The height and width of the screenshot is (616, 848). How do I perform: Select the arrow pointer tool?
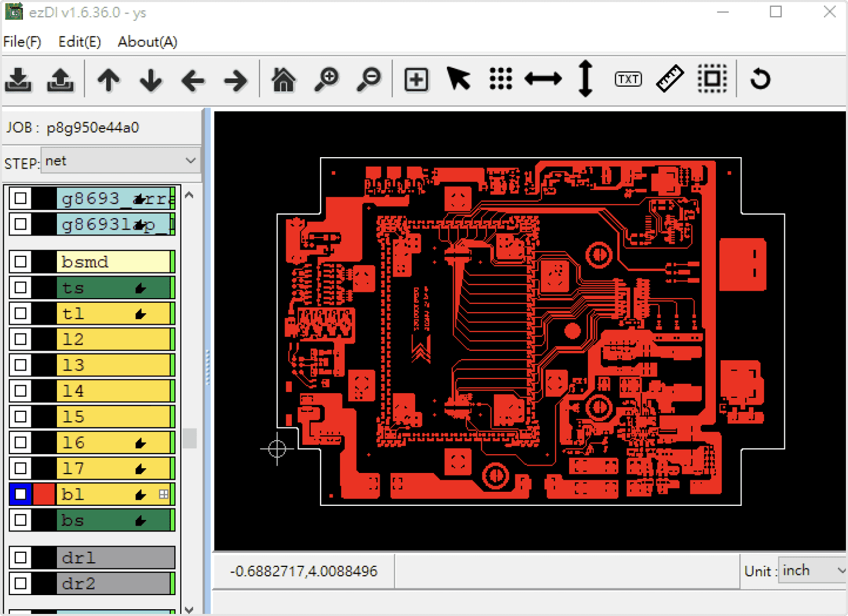(458, 79)
